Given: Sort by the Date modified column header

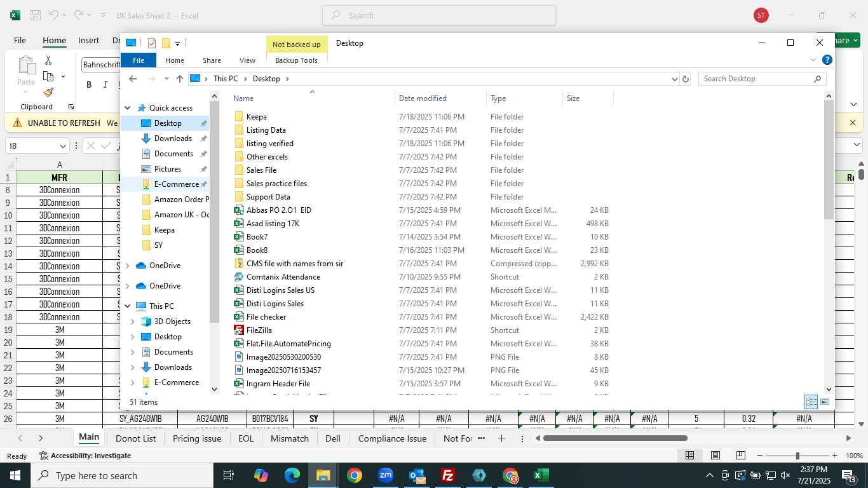Looking at the screenshot, I should [440, 98].
